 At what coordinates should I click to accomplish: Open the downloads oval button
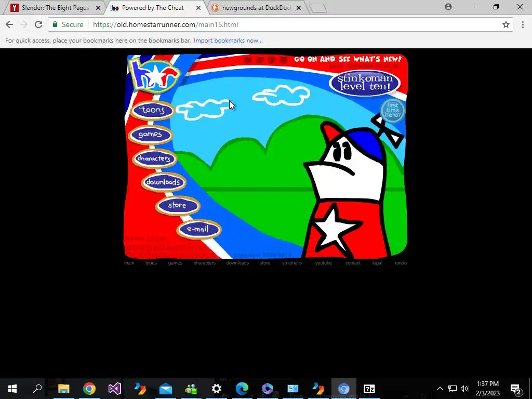coord(164,182)
